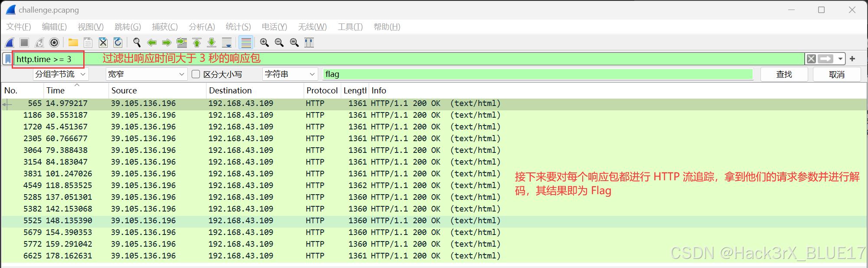Open the 字符串 search type dropdown
The height and width of the screenshot is (268, 868).
290,74
